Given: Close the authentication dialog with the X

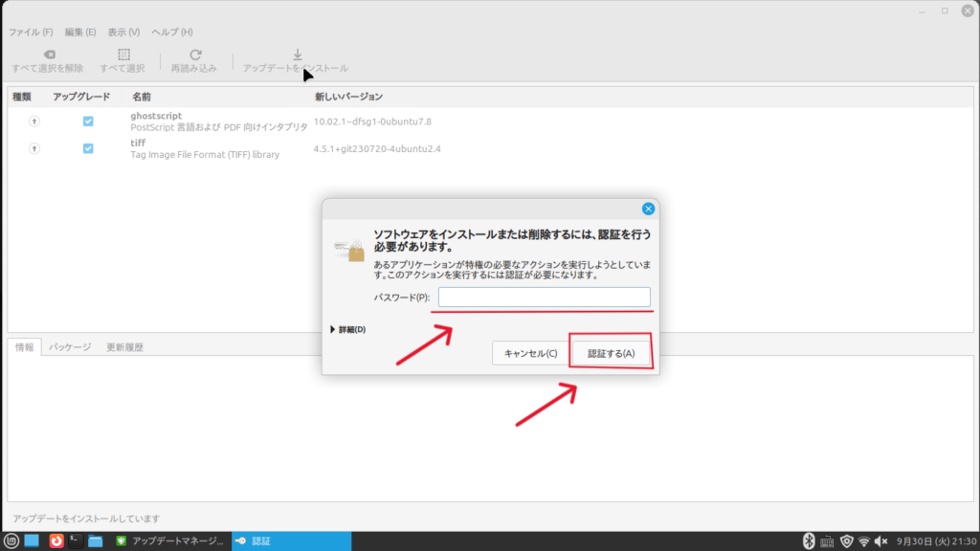Looking at the screenshot, I should tap(648, 209).
